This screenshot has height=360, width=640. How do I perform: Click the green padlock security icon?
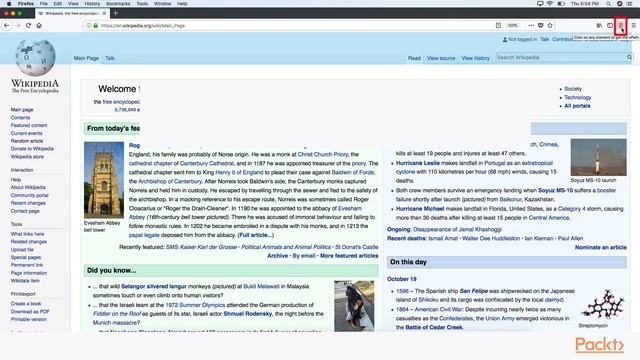tap(96, 25)
